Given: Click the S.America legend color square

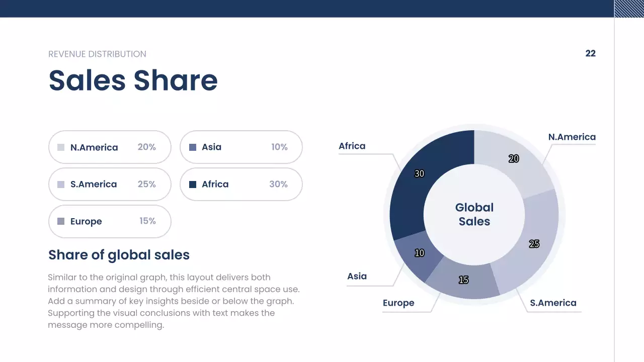Looking at the screenshot, I should click(x=61, y=185).
